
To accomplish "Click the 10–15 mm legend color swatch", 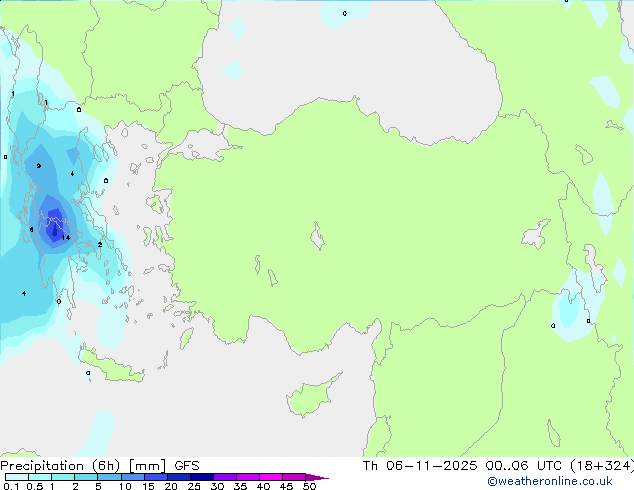I will [133, 477].
